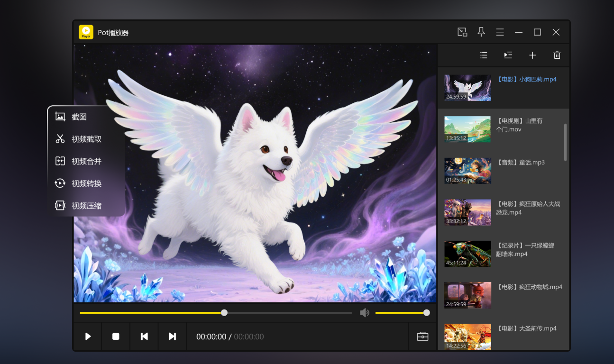Choose 视频转换 in the tools menu
Viewport: 614px width, 364px height.
tap(86, 183)
